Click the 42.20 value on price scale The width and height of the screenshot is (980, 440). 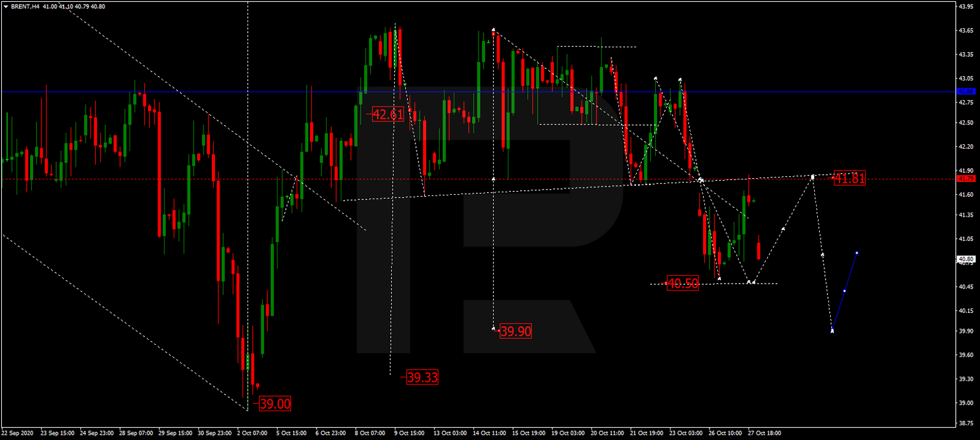(965, 146)
